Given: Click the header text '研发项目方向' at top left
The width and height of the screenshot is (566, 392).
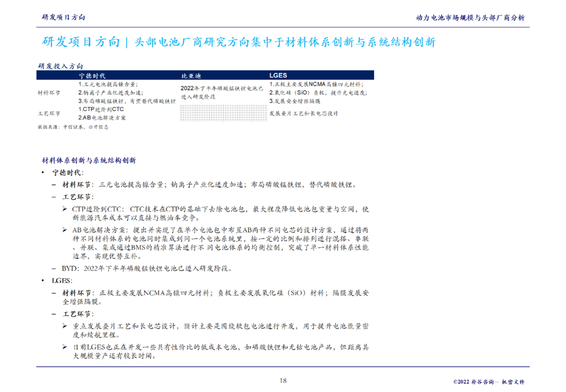Looking at the screenshot, I should pos(63,17).
